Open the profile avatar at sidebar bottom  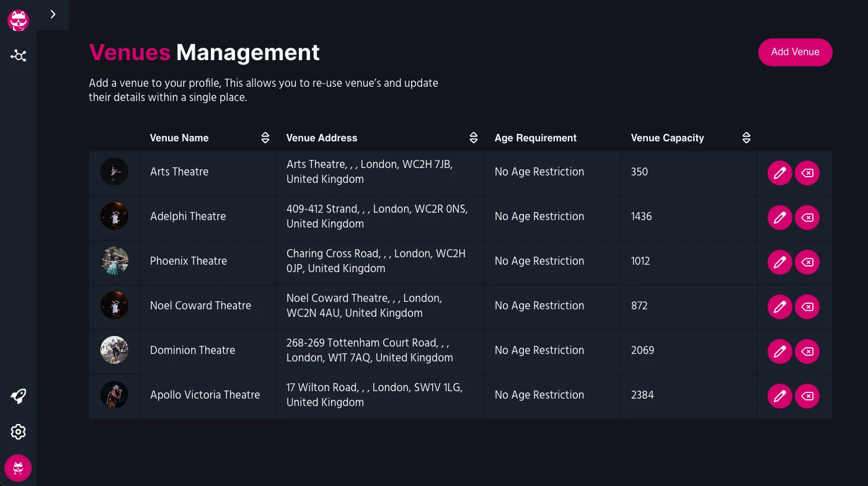point(18,468)
